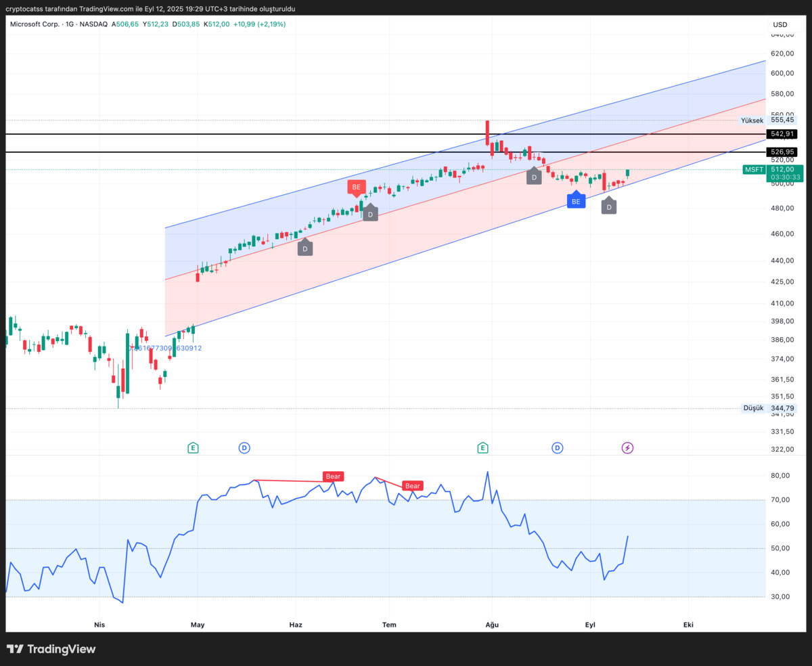Click the Eki month label
Image resolution: width=812 pixels, height=666 pixels.
pos(688,625)
